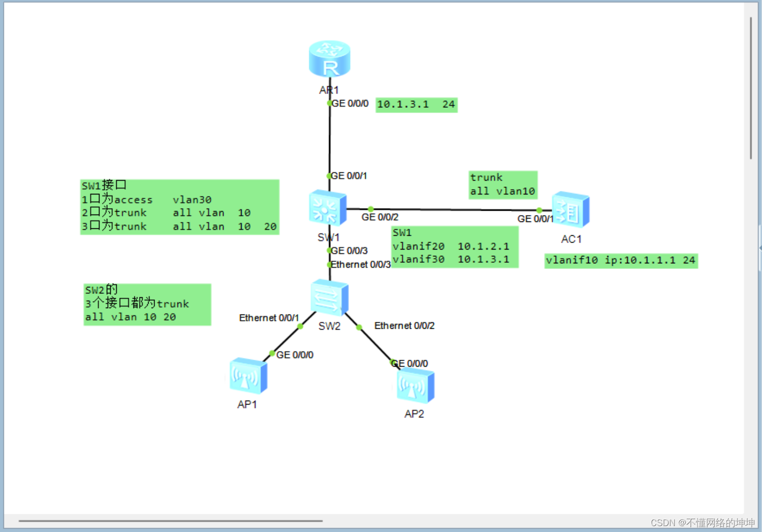This screenshot has height=532, width=762.
Task: Click the AC1 GE 0/0/1 port label
Action: [x=536, y=219]
